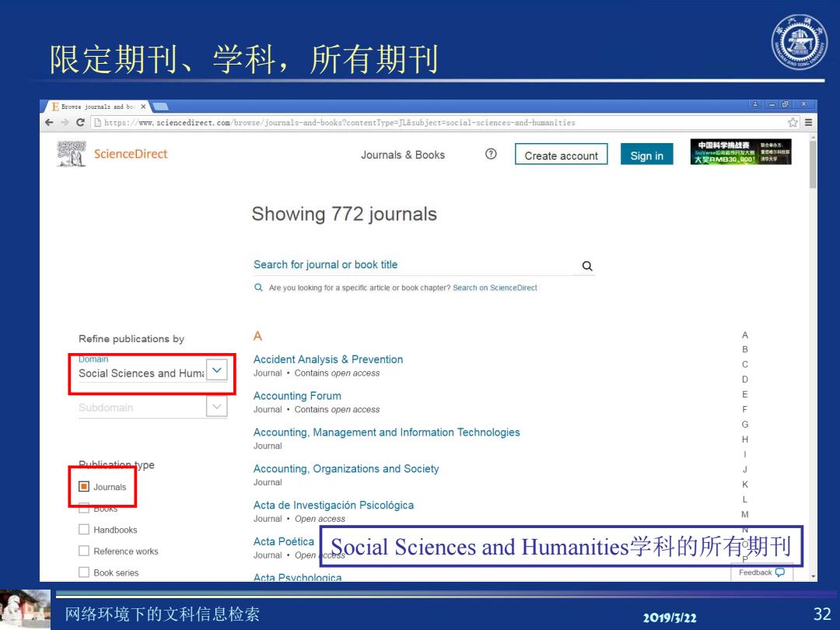This screenshot has width=840, height=630.
Task: Open Accident Analysis & Prevention journal
Action: (x=328, y=359)
